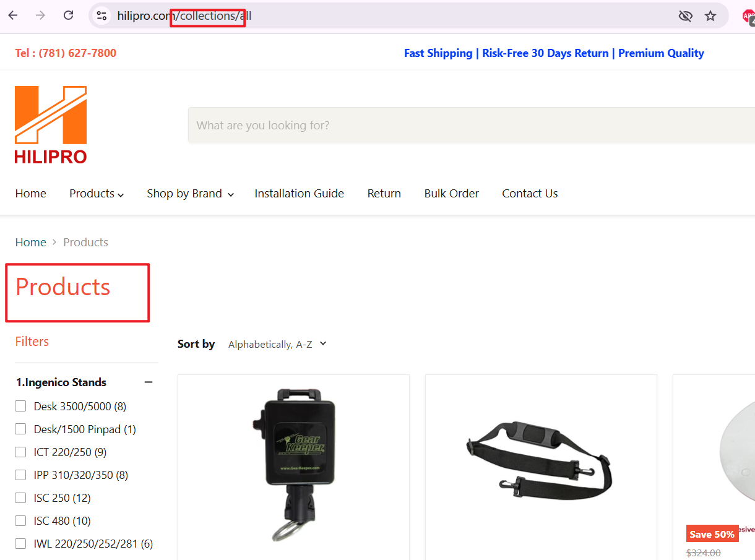The width and height of the screenshot is (755, 560).
Task: Reload the page with the refresh icon
Action: tap(69, 15)
